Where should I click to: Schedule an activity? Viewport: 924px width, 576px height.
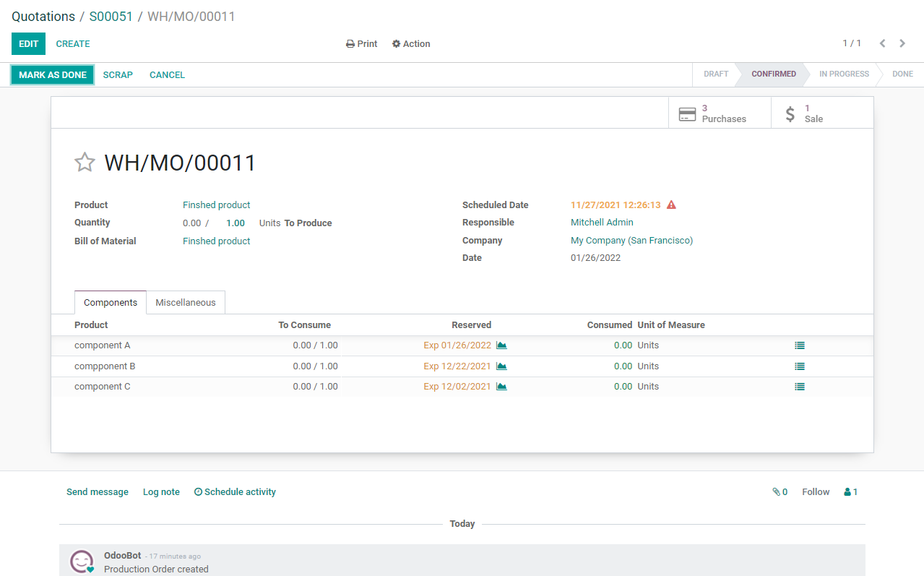pos(235,492)
